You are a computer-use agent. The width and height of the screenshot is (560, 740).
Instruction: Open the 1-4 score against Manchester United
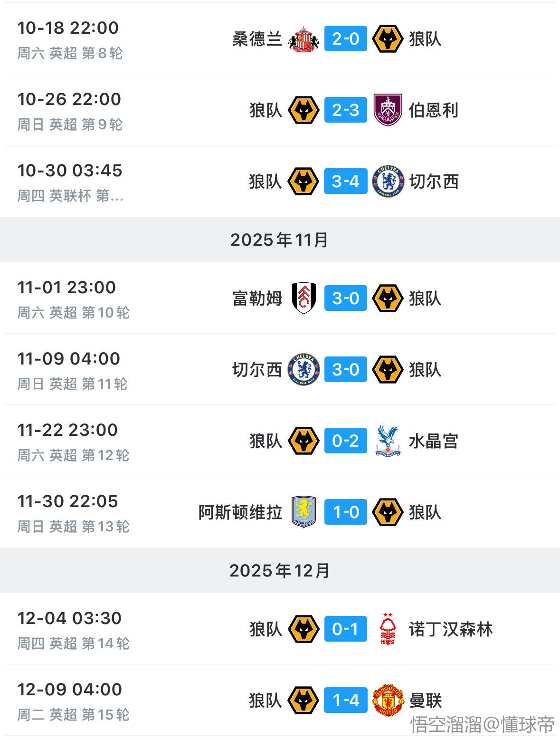pyautogui.click(x=345, y=701)
